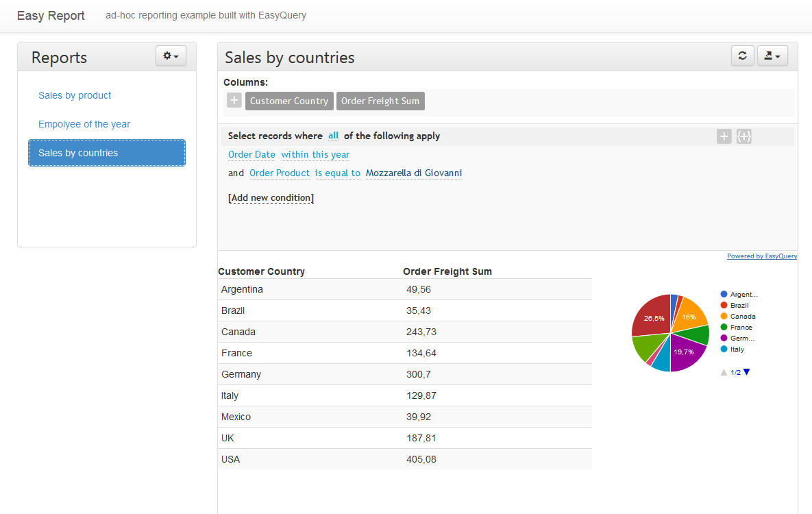Click the gray up arrow above legend pager
Viewport: 812px width, 514px height.
click(724, 371)
